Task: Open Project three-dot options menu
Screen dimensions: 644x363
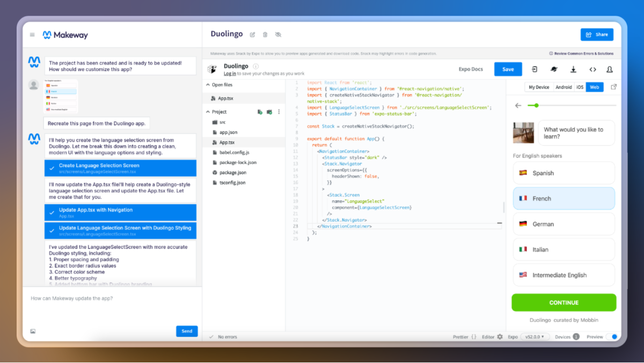Action: (x=279, y=112)
